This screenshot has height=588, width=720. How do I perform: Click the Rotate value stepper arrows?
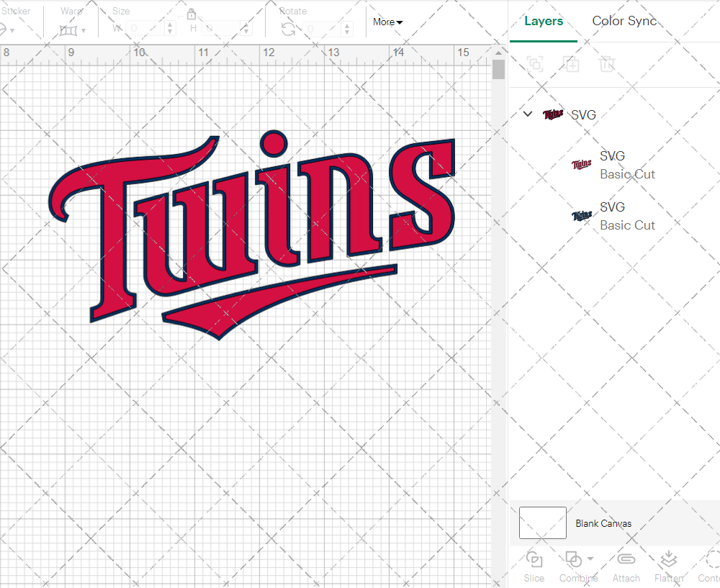pyautogui.click(x=347, y=30)
